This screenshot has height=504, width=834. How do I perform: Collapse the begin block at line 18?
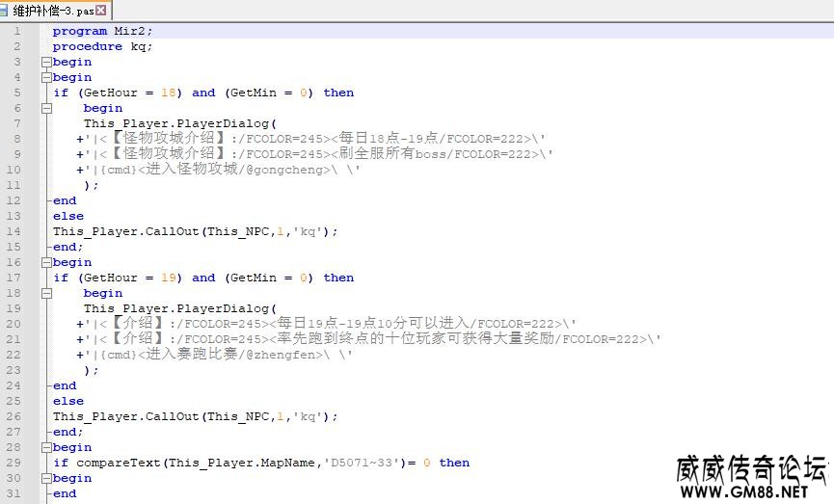(45, 293)
